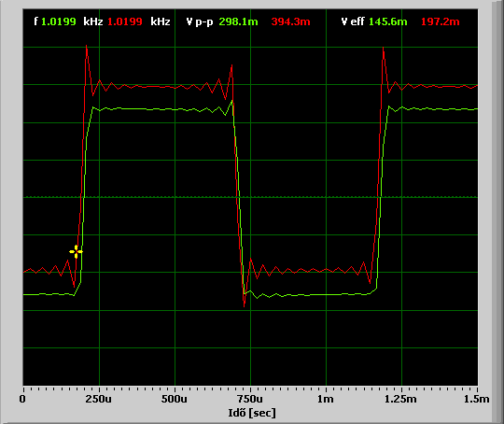Click the 1.5m time axis label
Viewport: 504px width, 424px height.
(x=476, y=399)
